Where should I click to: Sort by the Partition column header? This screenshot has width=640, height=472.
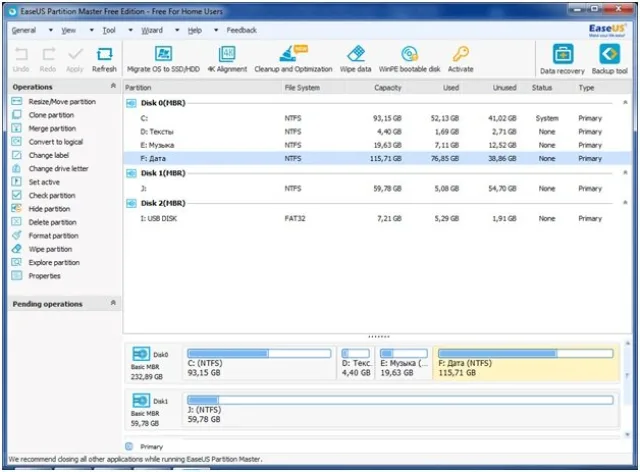(x=202, y=88)
